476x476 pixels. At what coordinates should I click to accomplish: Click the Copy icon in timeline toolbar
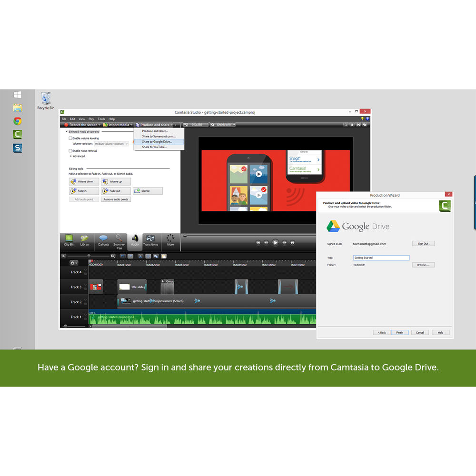156,256
